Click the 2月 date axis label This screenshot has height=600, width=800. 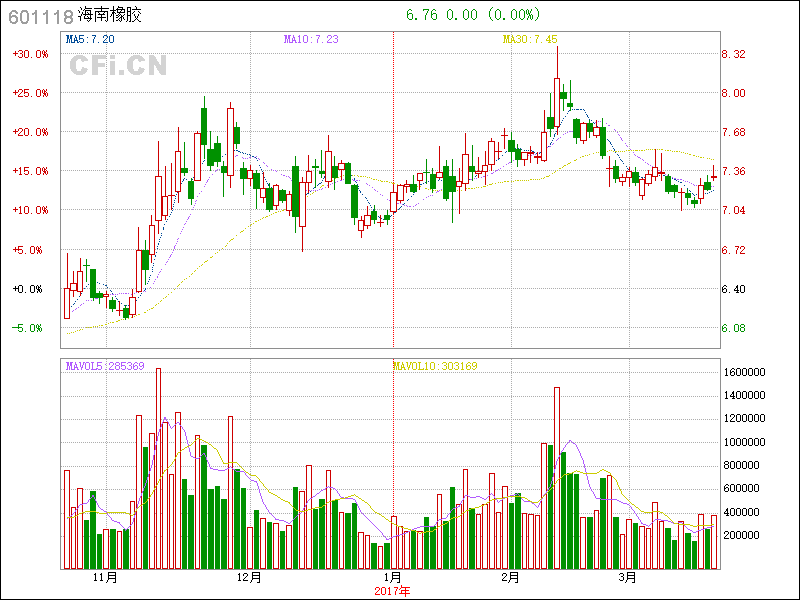click(x=510, y=578)
